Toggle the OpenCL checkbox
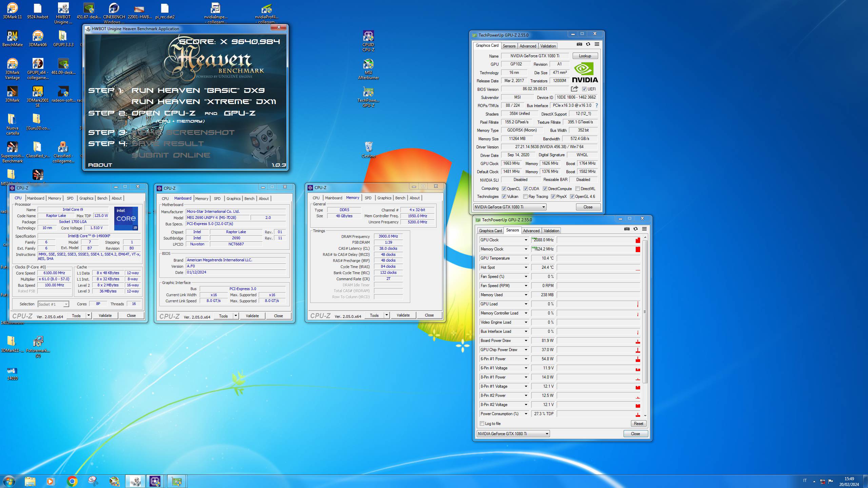868x488 pixels. click(x=504, y=189)
